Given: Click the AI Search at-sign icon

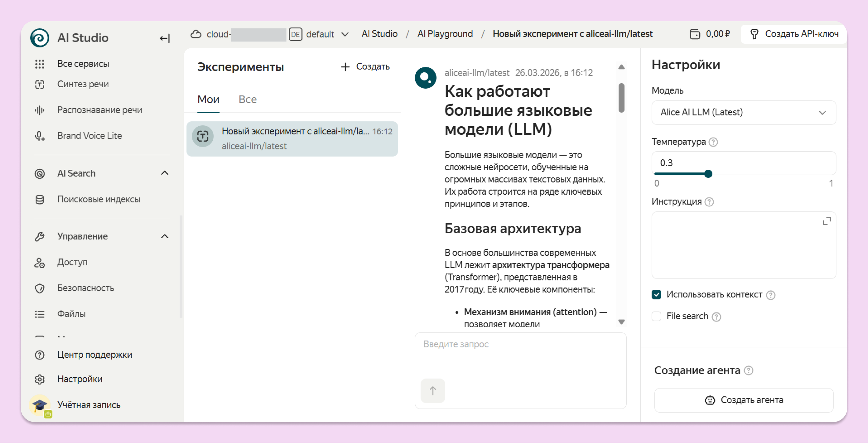Looking at the screenshot, I should tap(39, 174).
